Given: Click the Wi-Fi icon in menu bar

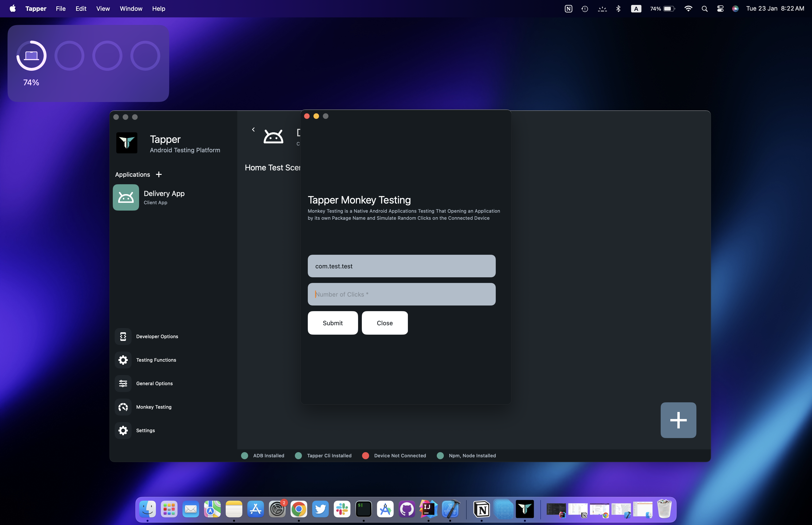Looking at the screenshot, I should point(688,8).
